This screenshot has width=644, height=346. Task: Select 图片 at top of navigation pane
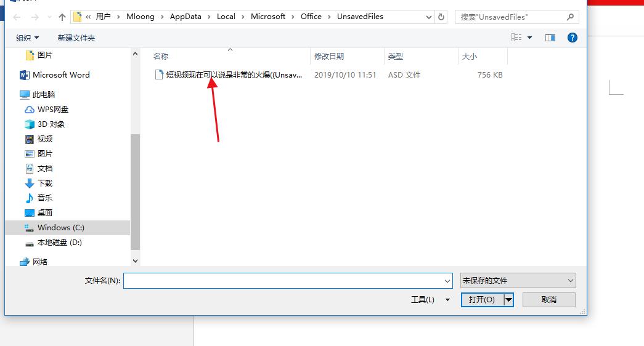tap(45, 55)
